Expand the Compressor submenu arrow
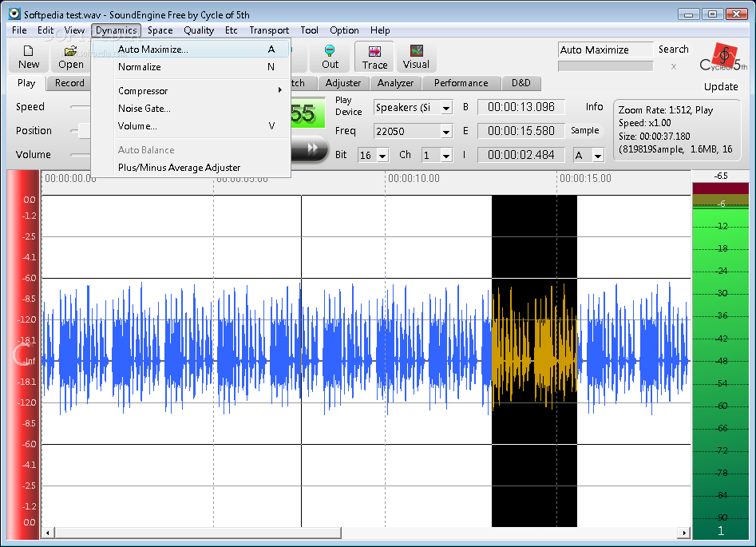 (x=279, y=90)
